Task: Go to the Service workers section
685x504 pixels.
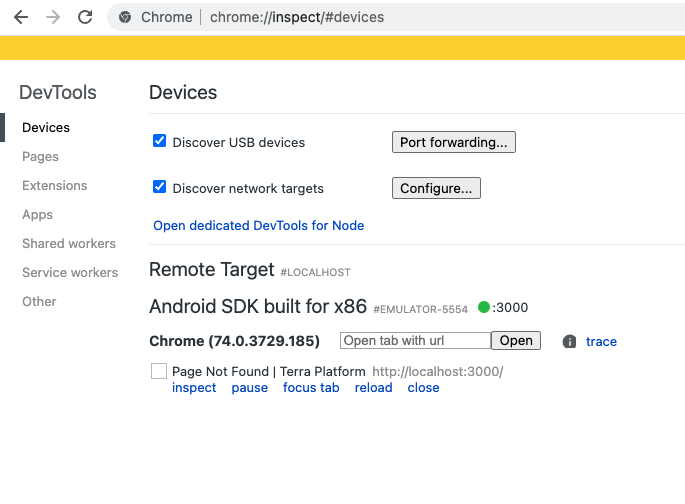Action: pos(70,273)
